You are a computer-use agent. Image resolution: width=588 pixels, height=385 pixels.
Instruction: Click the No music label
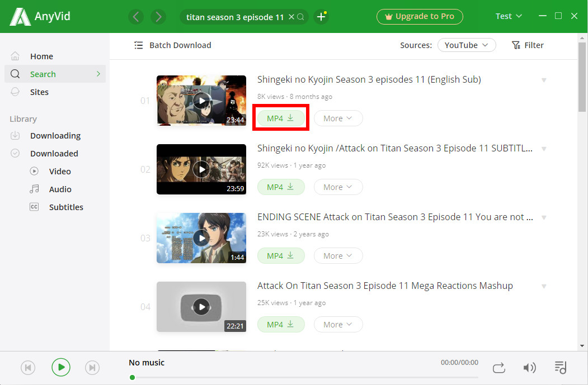(147, 363)
